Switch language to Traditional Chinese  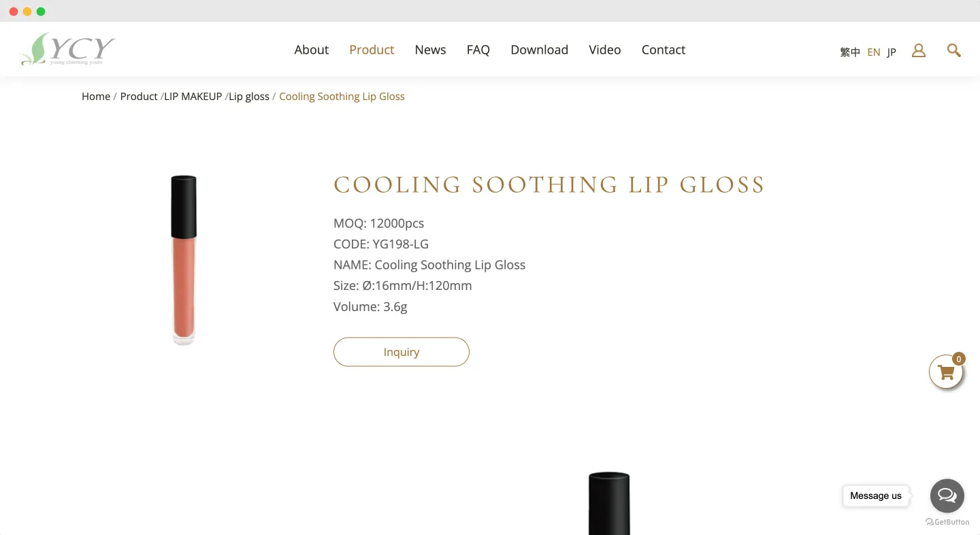(x=850, y=52)
